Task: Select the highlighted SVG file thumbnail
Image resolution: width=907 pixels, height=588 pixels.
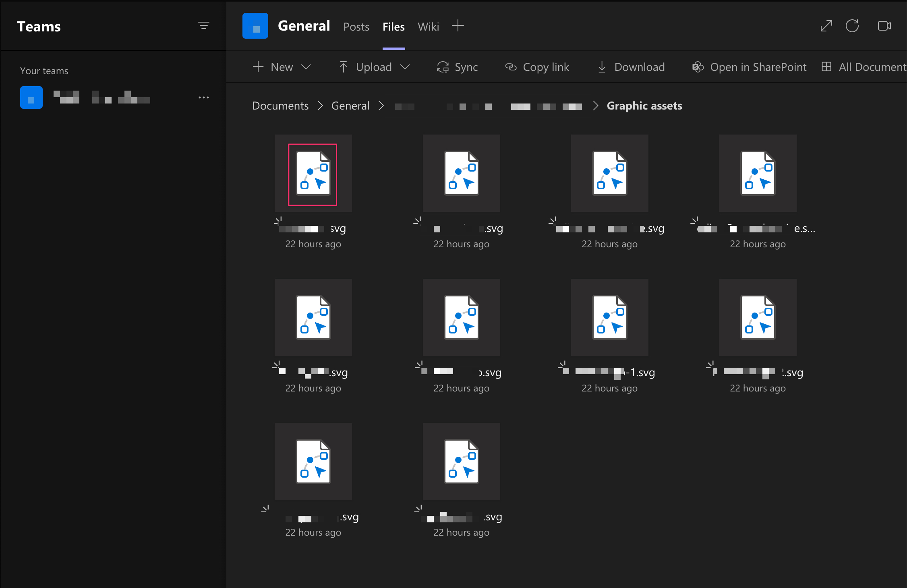Action: pos(313,174)
